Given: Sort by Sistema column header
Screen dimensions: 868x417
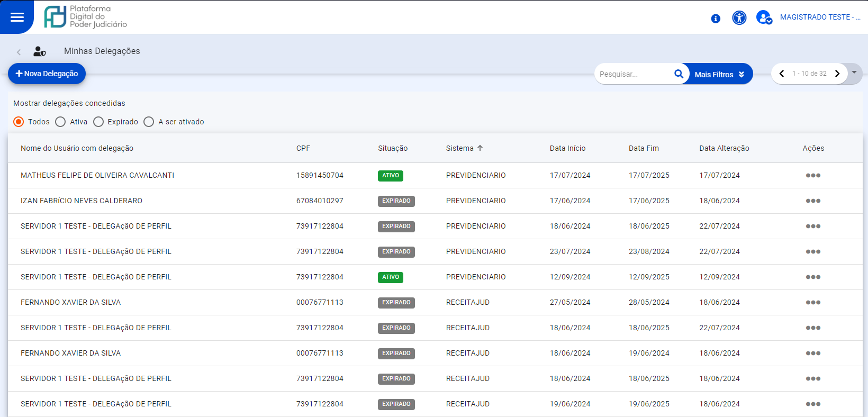Looking at the screenshot, I should [x=460, y=148].
